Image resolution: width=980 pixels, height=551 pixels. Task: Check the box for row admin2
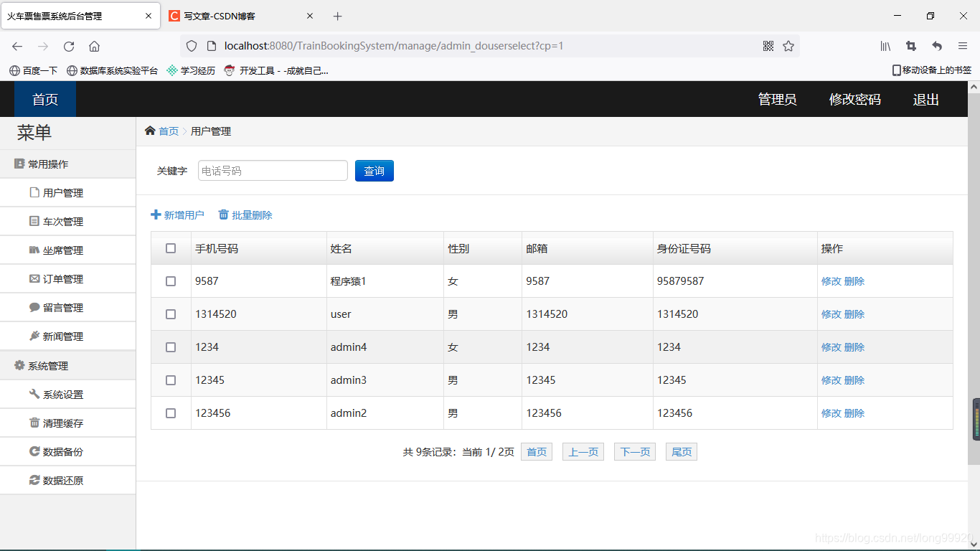point(171,413)
